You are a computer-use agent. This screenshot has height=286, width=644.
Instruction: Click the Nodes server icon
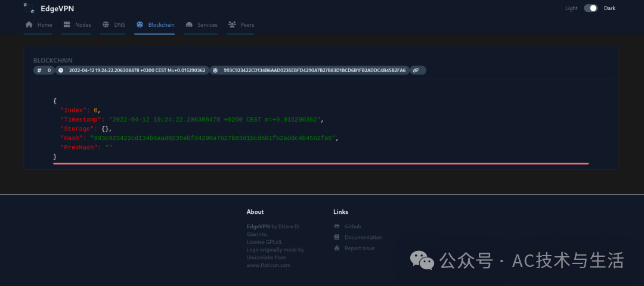pos(67,25)
